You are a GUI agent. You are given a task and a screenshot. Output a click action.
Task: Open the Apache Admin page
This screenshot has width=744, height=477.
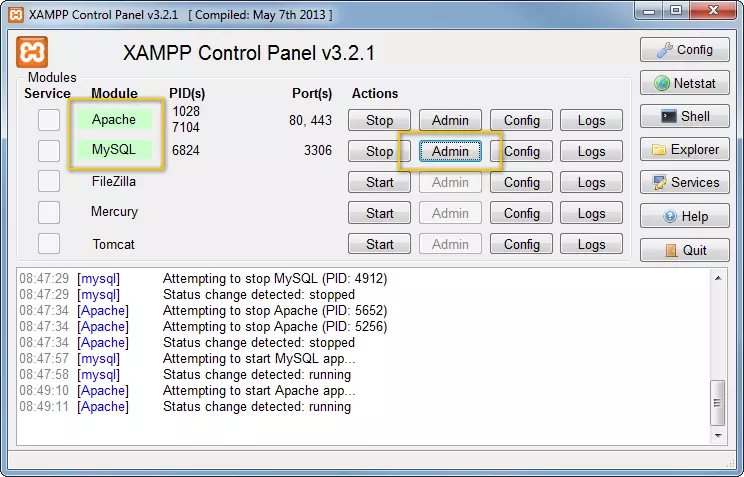pyautogui.click(x=450, y=120)
